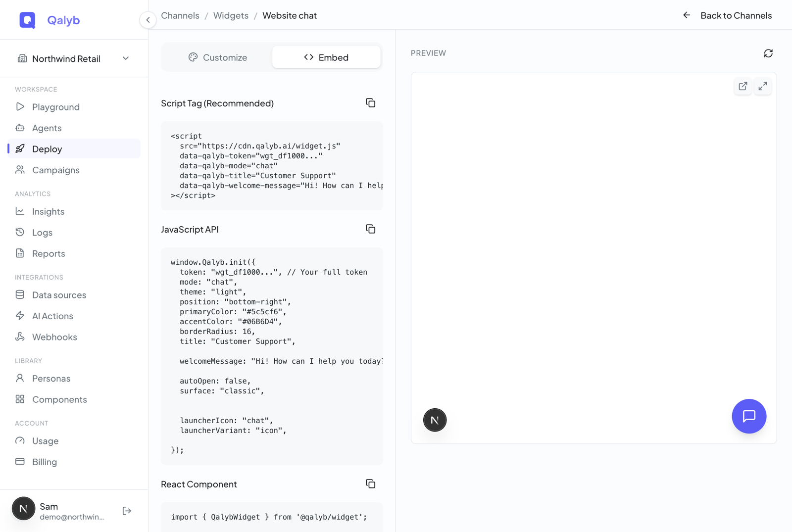
Task: Open the chat launcher in the preview
Action: (749, 416)
